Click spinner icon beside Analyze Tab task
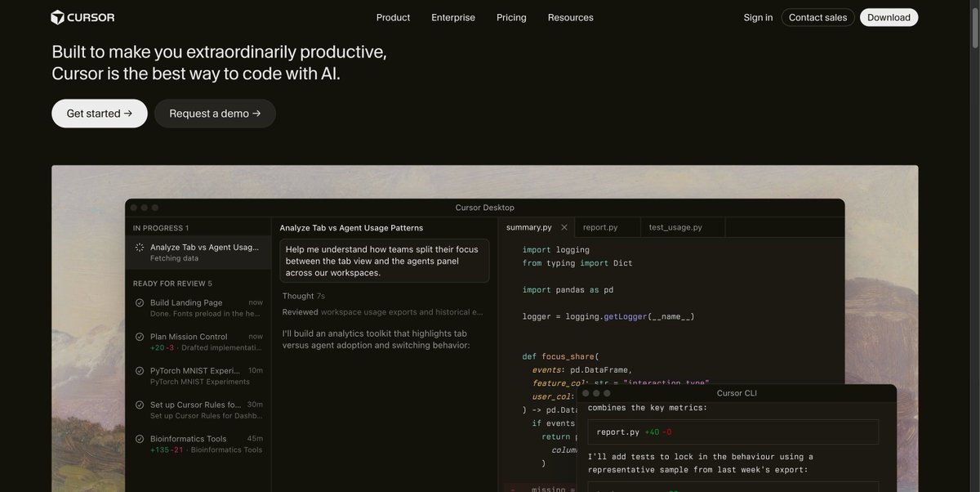Image resolution: width=980 pixels, height=492 pixels. (140, 248)
